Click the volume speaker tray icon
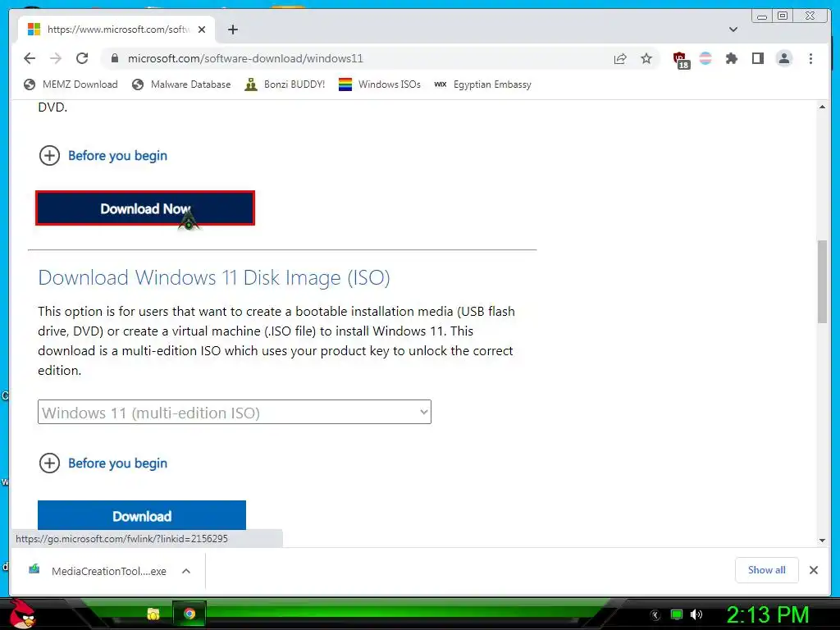This screenshot has width=840, height=630. point(696,614)
